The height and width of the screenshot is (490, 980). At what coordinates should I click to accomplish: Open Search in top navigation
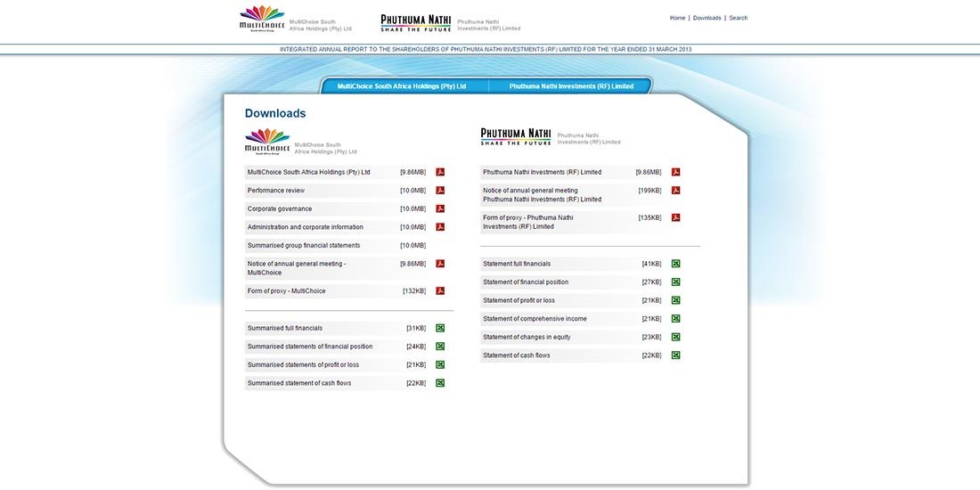pos(739,18)
